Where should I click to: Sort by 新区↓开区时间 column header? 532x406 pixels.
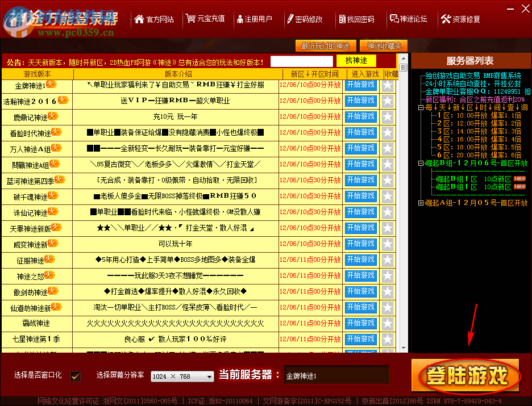(x=314, y=74)
